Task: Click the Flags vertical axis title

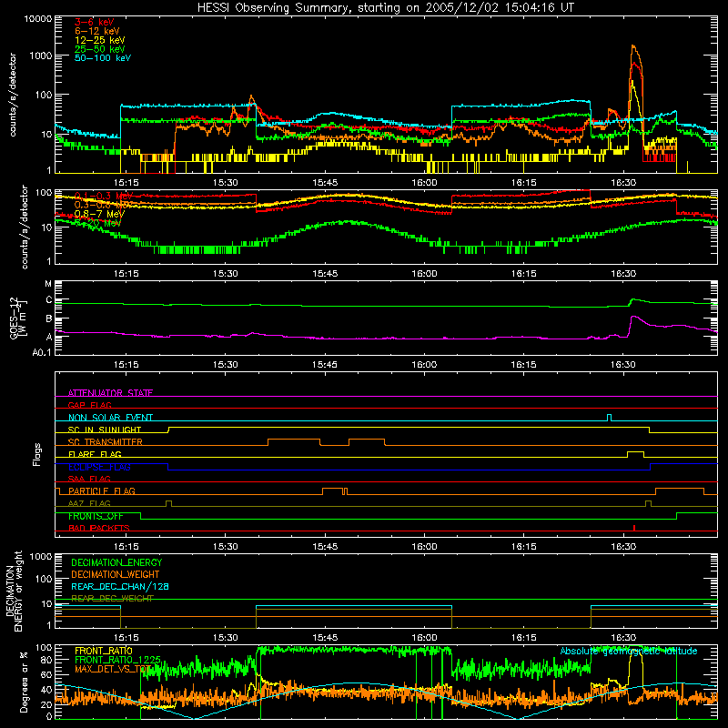Action: (x=37, y=454)
